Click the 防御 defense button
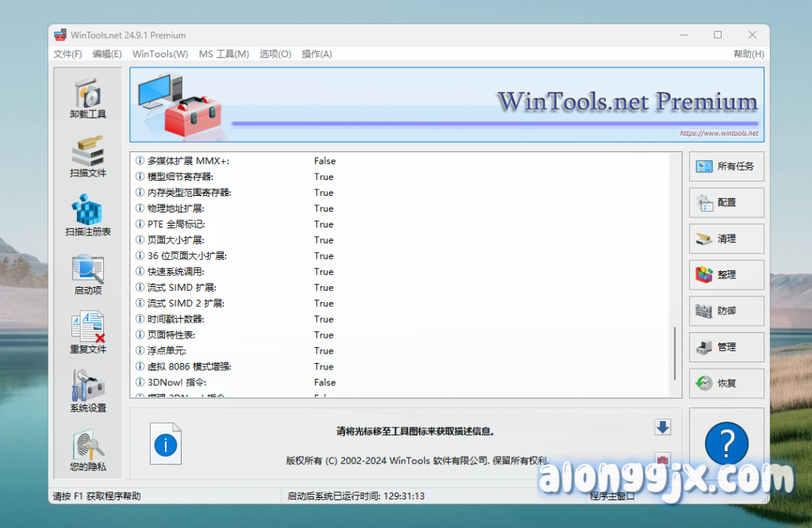 726,311
